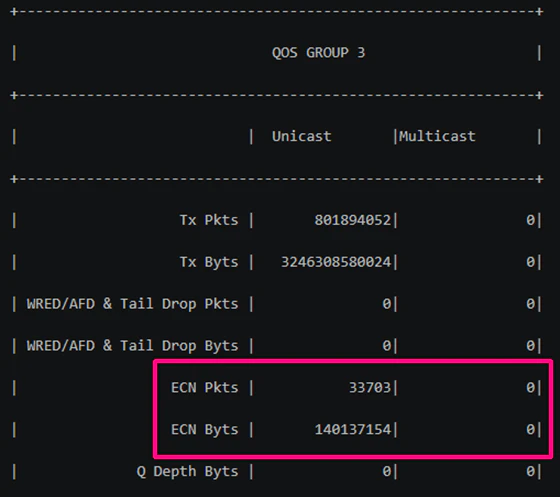The width and height of the screenshot is (560, 497).
Task: Click the Tail Drop Byts unicast value 0
Action: [387, 346]
